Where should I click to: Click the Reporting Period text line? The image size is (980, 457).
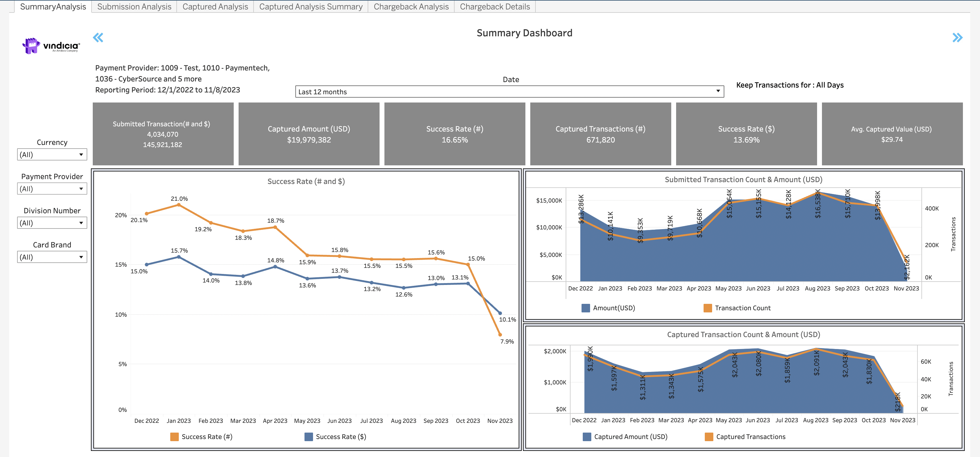tap(168, 90)
